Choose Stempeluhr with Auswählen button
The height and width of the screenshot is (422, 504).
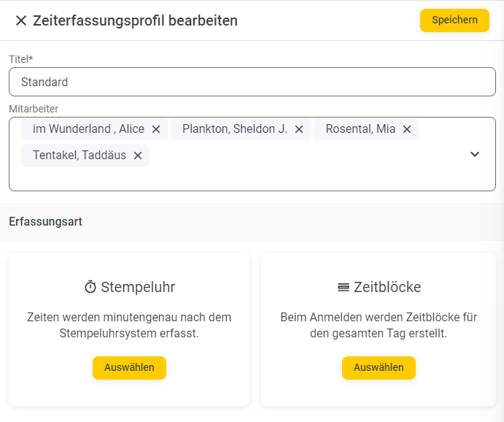tap(129, 368)
